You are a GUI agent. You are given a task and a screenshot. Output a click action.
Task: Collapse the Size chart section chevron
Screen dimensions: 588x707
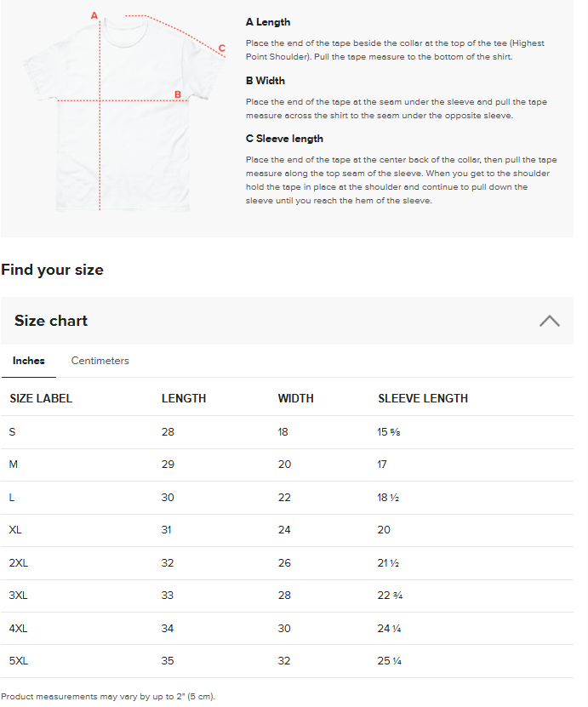549,321
